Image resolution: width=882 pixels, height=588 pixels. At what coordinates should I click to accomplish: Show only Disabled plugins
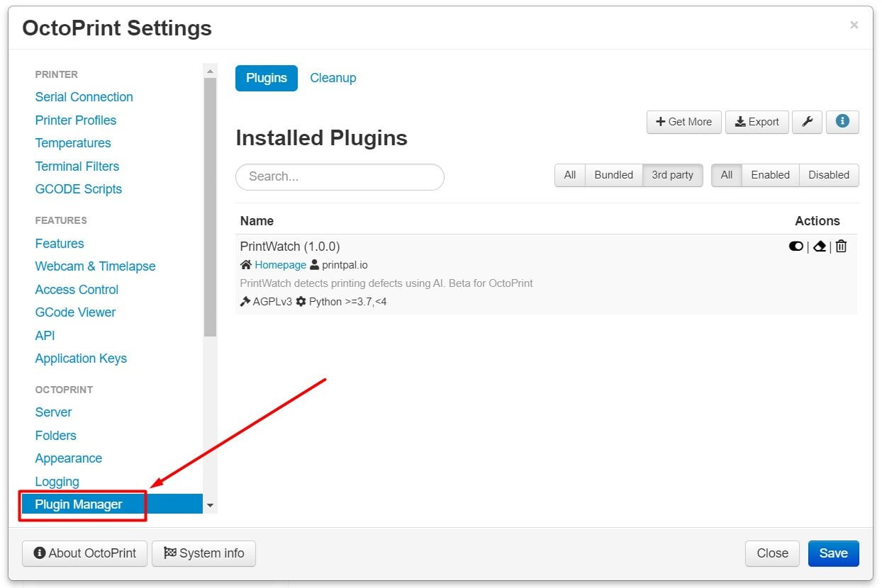pos(829,175)
